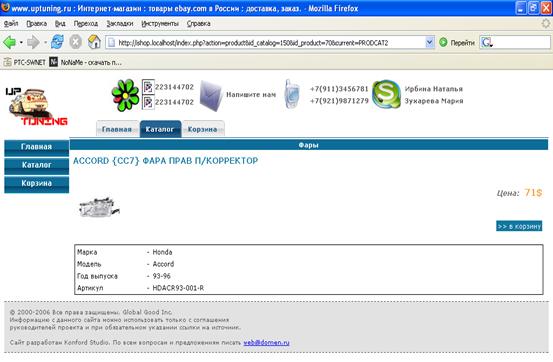Click the web@domen.ru email link
The height and width of the screenshot is (362, 553).
pyautogui.click(x=266, y=343)
